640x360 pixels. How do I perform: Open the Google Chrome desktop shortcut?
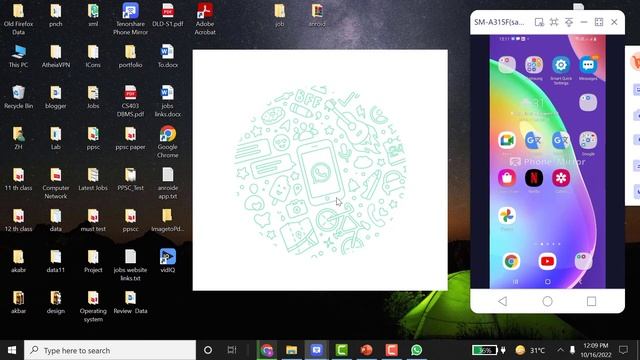(x=168, y=142)
